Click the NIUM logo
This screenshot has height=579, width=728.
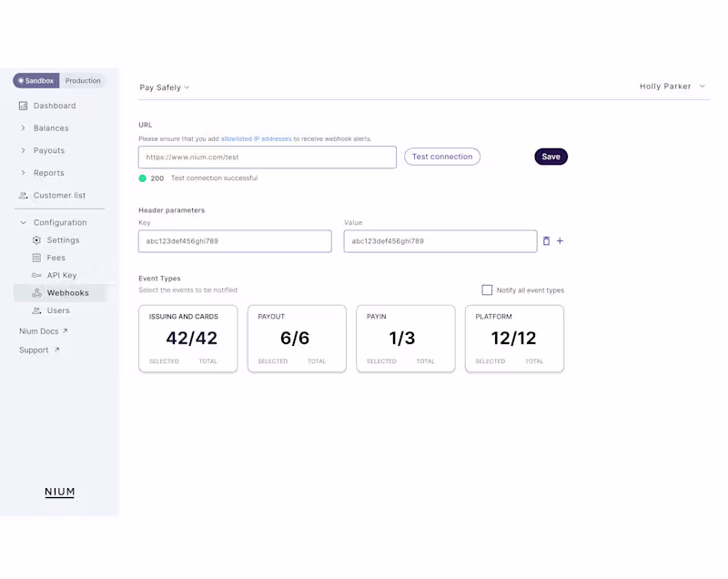click(x=59, y=493)
